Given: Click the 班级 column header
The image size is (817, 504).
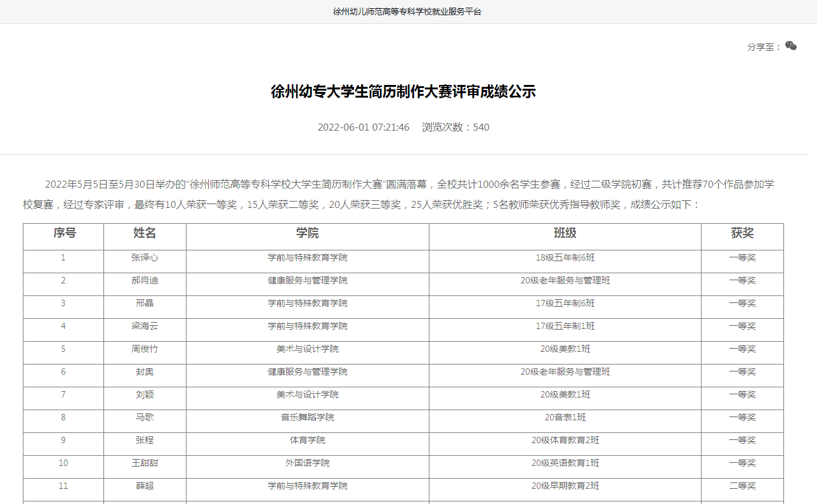Looking at the screenshot, I should coord(565,233).
